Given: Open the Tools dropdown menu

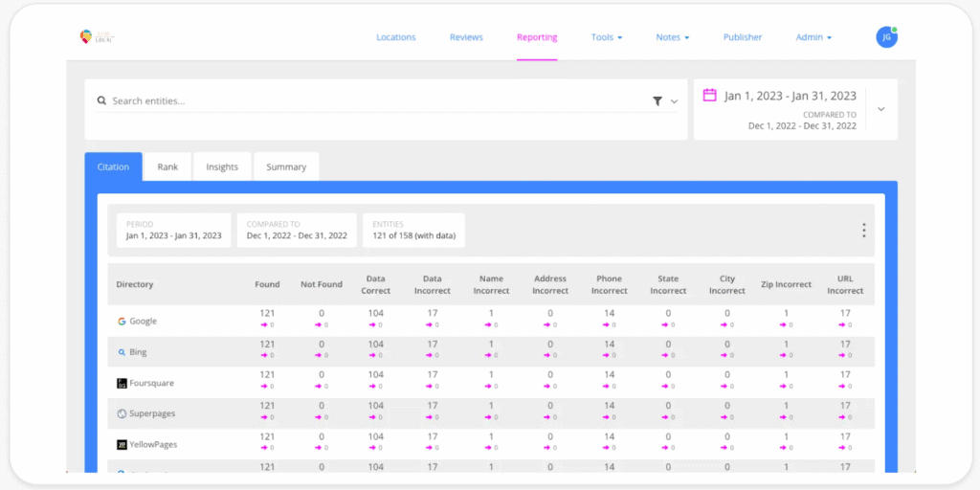Looking at the screenshot, I should point(607,37).
